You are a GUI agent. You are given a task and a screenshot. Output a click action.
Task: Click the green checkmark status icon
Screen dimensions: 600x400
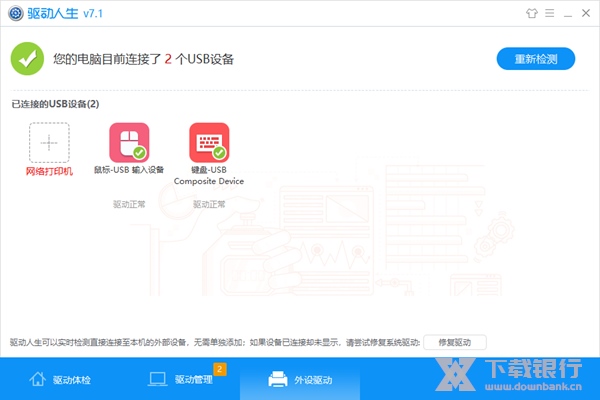tap(28, 58)
